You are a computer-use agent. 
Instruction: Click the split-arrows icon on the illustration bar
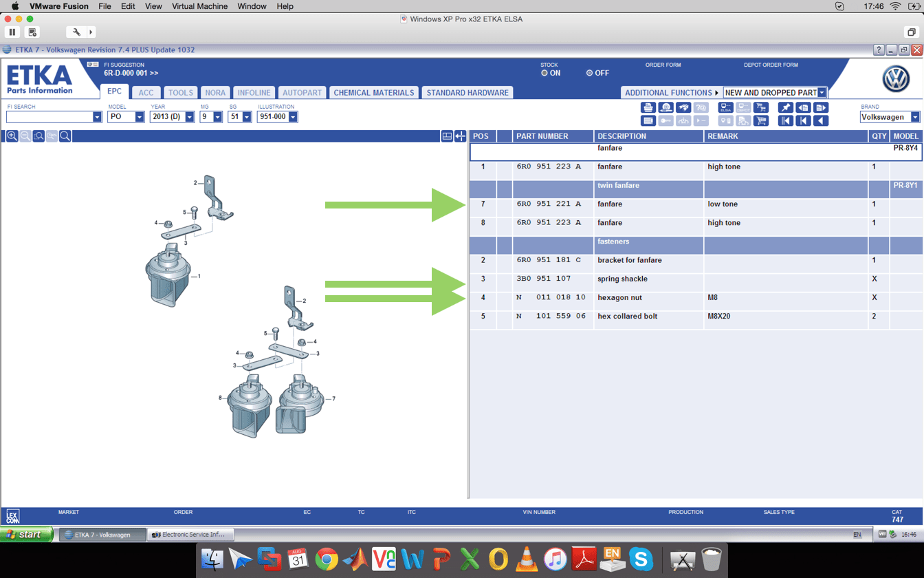tap(460, 136)
